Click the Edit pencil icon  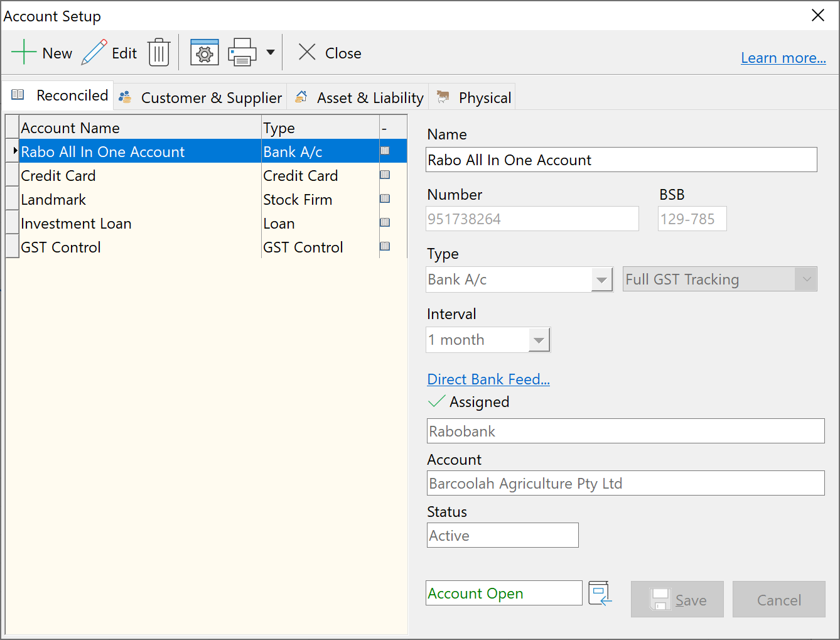click(94, 53)
